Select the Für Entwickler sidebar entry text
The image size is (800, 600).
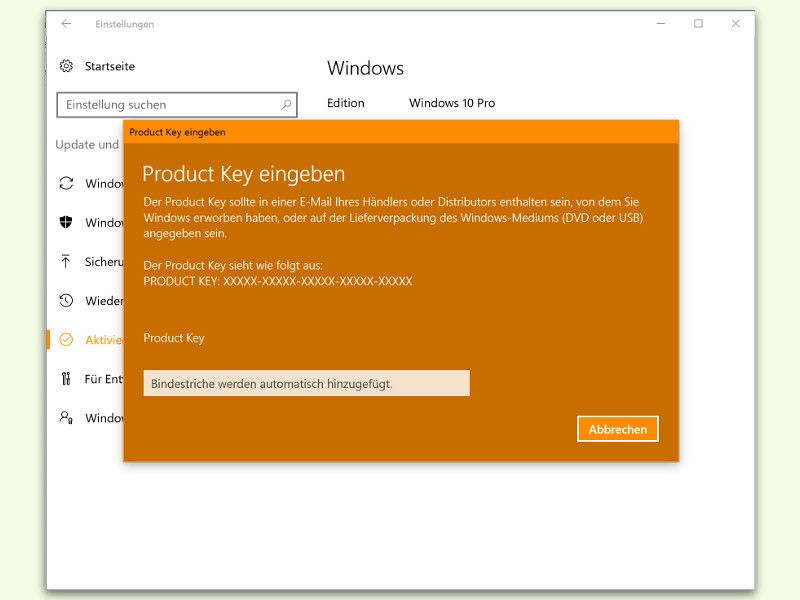pos(104,379)
